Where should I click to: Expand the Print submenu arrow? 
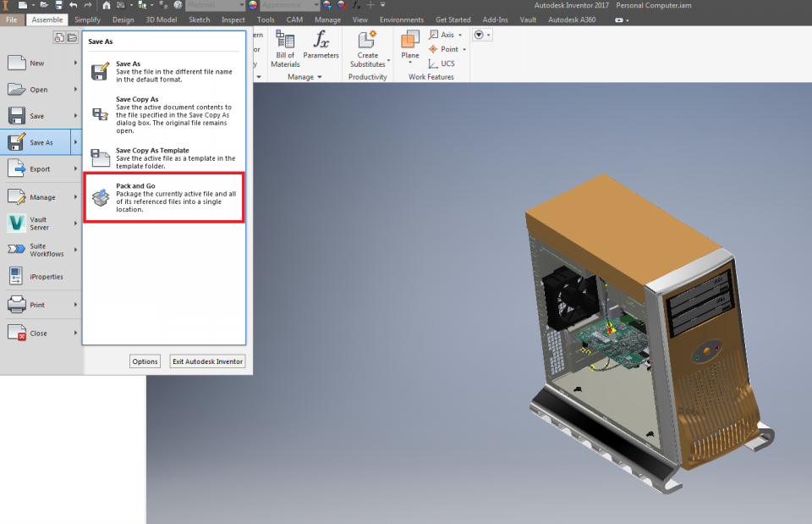click(75, 305)
